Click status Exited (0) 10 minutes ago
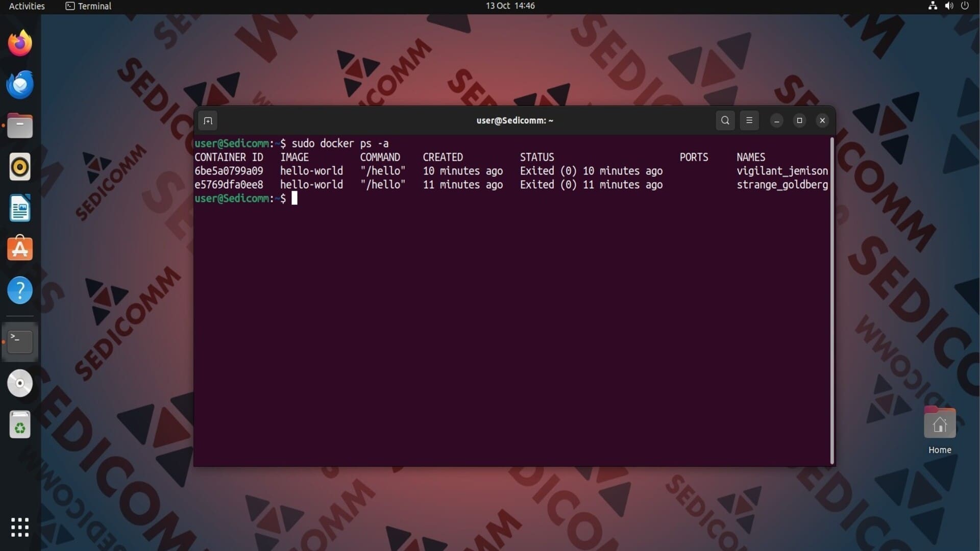 pyautogui.click(x=591, y=171)
